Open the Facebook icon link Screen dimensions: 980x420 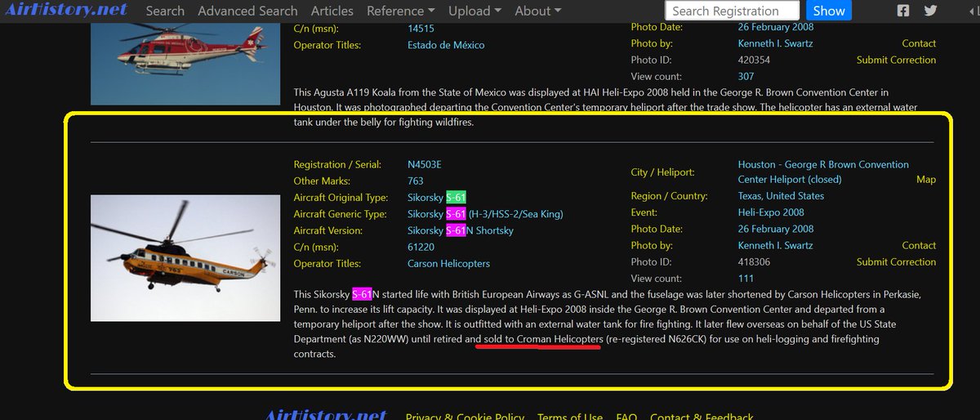click(x=903, y=11)
